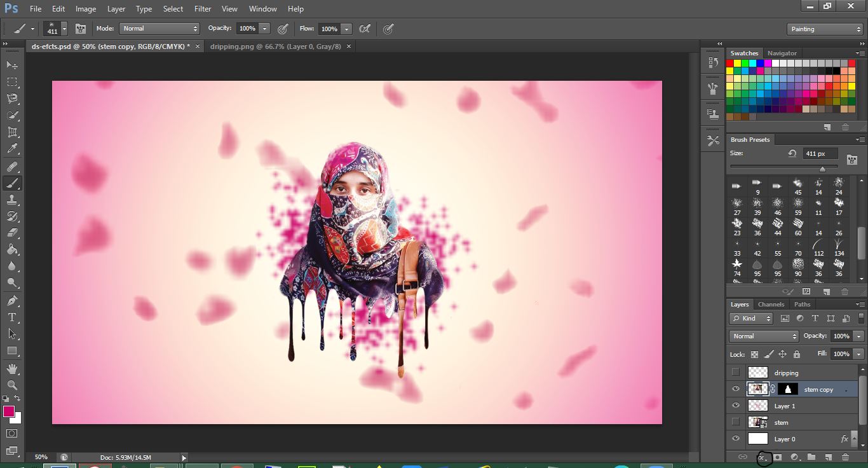Image resolution: width=868 pixels, height=468 pixels.
Task: Open the Filter menu
Action: coord(203,9)
